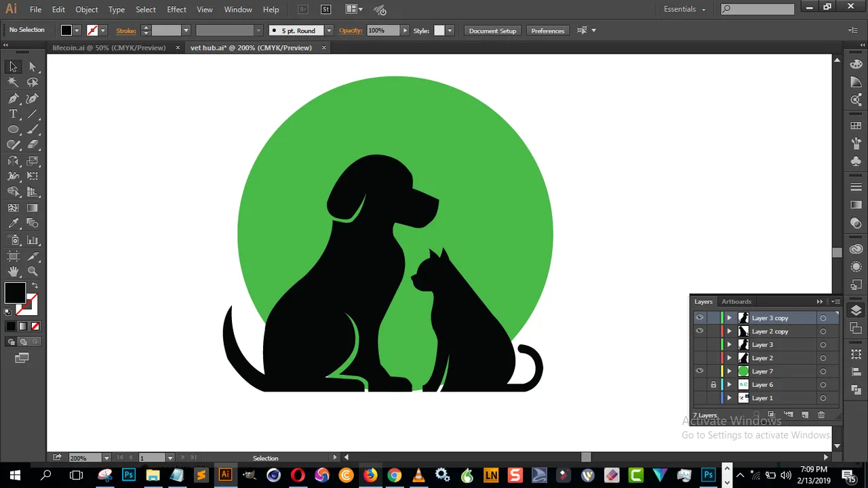Create new sublayer in Layers panel

[789, 415]
